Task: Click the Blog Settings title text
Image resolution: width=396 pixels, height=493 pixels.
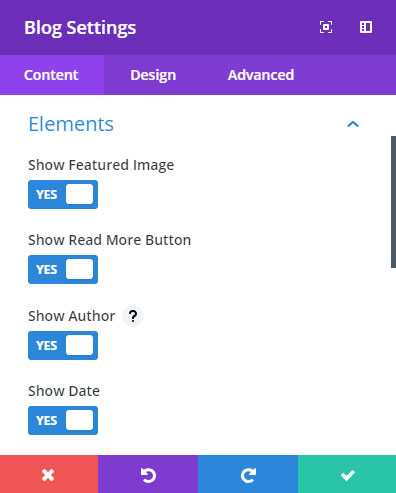Action: [x=80, y=28]
